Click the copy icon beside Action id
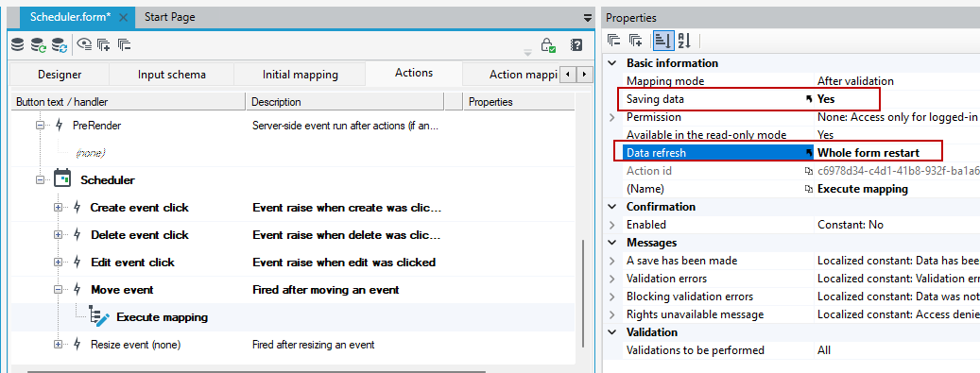The width and height of the screenshot is (980, 373). (x=808, y=171)
